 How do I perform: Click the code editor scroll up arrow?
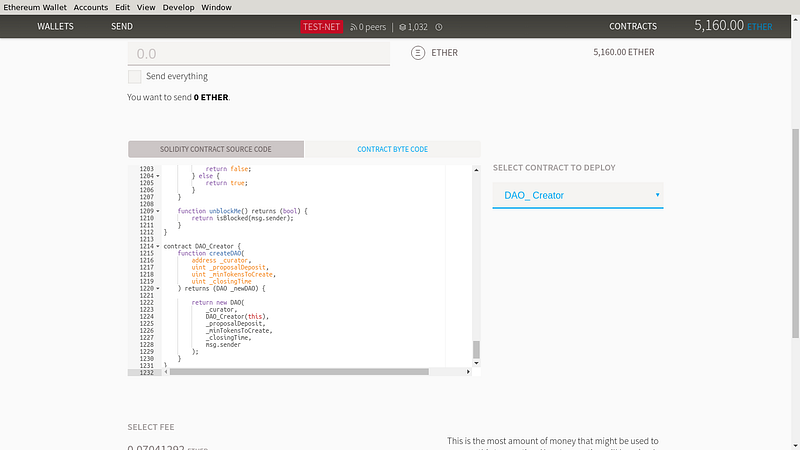tap(476, 170)
